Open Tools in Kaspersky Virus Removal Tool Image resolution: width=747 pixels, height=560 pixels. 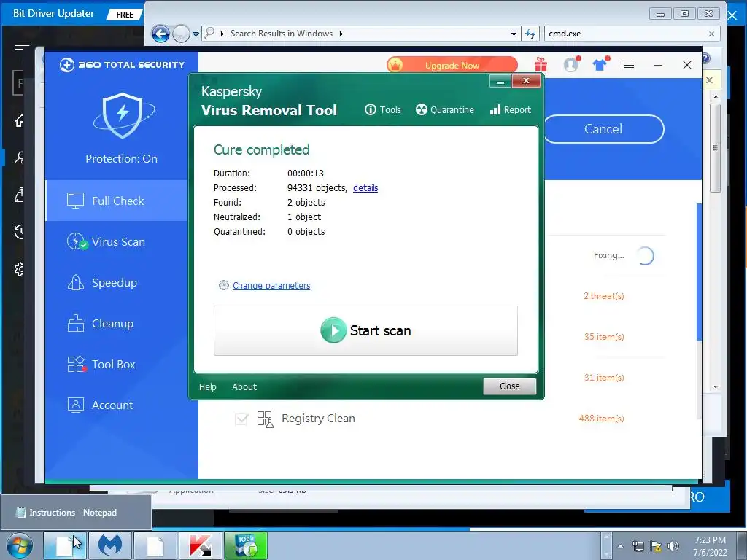tap(382, 110)
